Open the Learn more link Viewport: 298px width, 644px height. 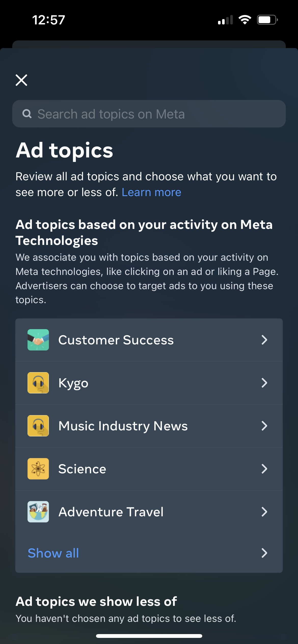click(151, 193)
